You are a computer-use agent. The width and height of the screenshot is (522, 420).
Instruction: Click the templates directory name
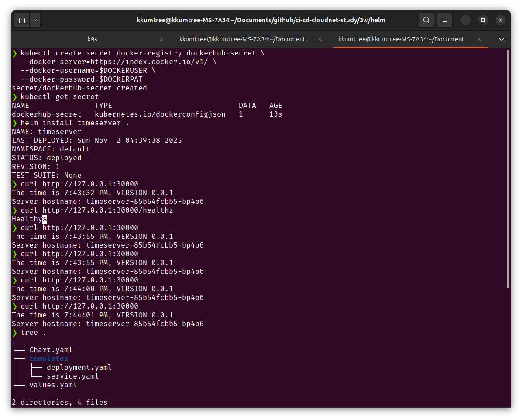click(48, 359)
